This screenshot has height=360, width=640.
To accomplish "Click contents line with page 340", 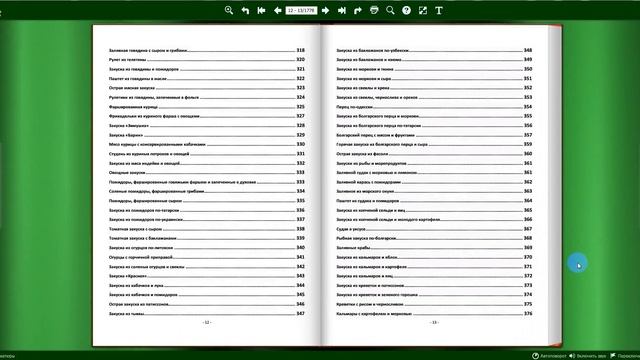I will pyautogui.click(x=207, y=247).
